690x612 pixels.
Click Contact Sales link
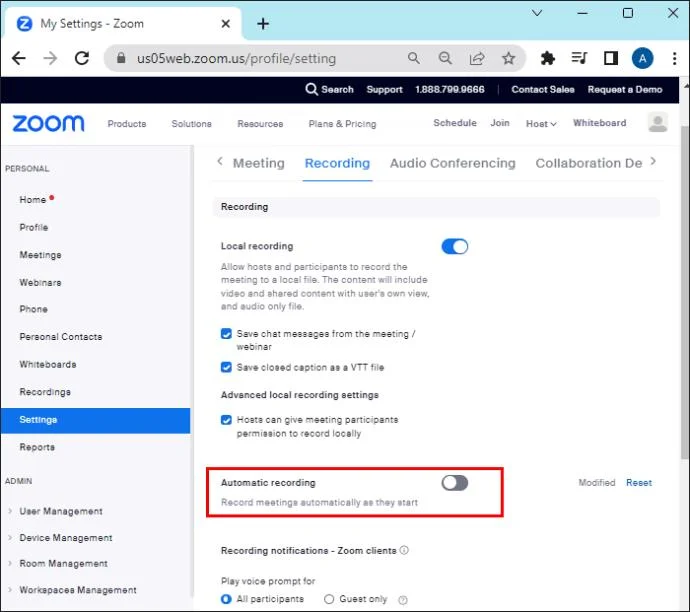pyautogui.click(x=543, y=89)
